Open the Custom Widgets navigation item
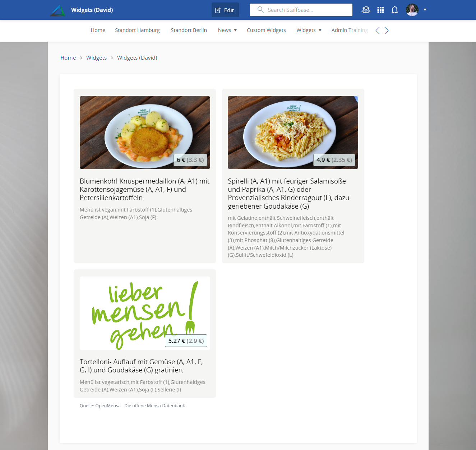 (x=266, y=30)
